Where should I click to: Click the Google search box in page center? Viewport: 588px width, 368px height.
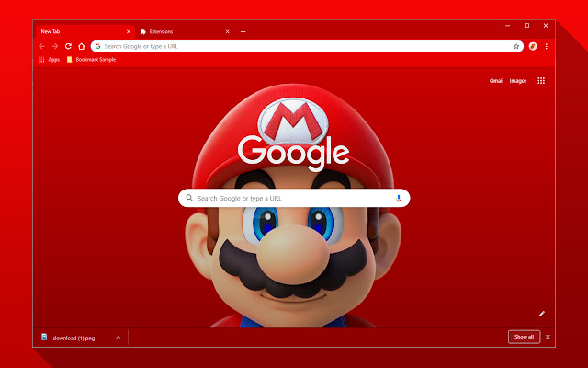[x=294, y=198]
